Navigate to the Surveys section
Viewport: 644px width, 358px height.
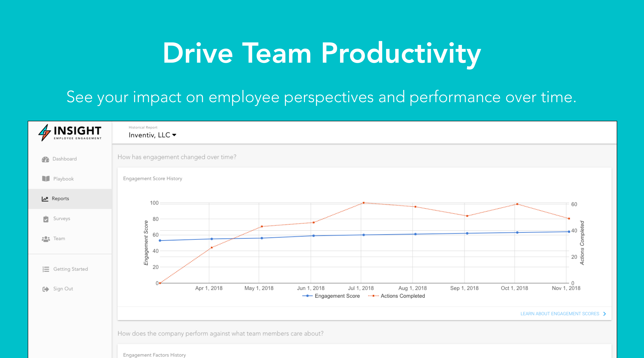(62, 219)
